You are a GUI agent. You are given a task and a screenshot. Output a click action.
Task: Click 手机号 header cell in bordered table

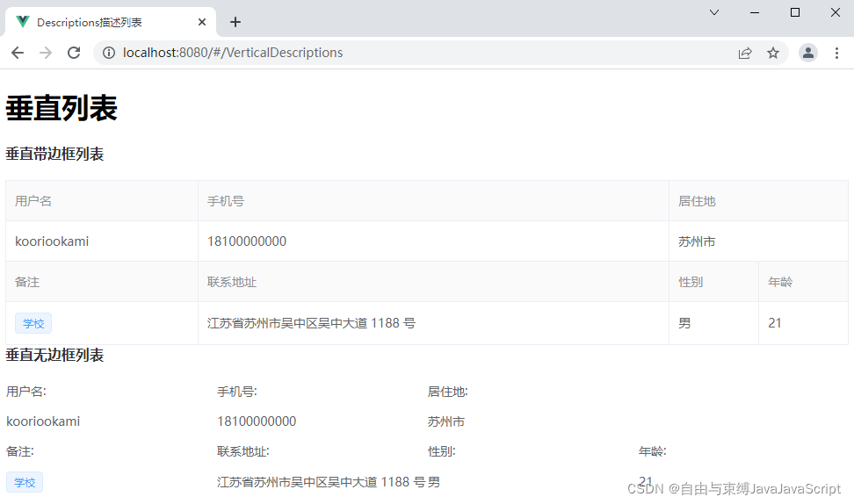(433, 201)
